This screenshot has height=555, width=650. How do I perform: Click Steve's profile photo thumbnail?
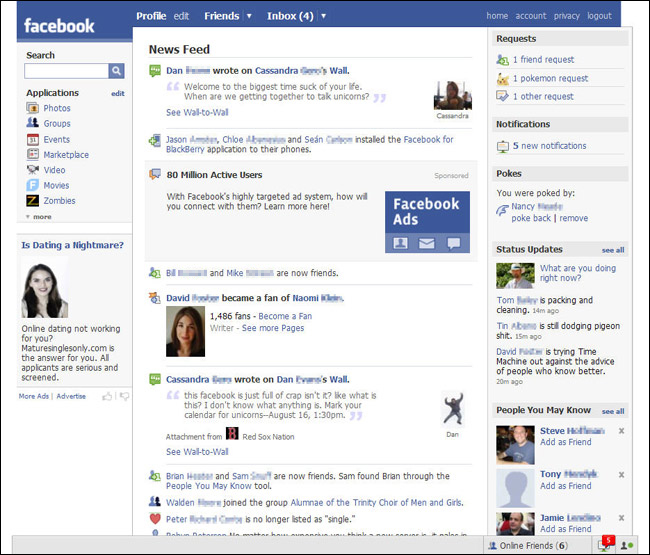tap(515, 445)
